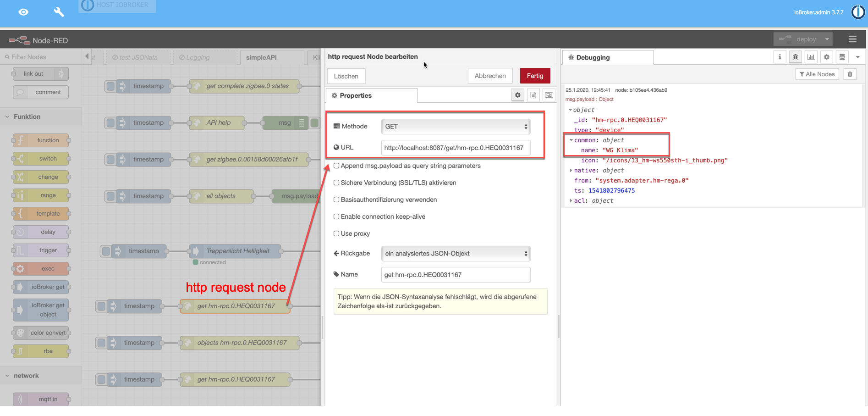Clear debug messages with trash icon
This screenshot has width=868, height=416.
click(x=850, y=74)
